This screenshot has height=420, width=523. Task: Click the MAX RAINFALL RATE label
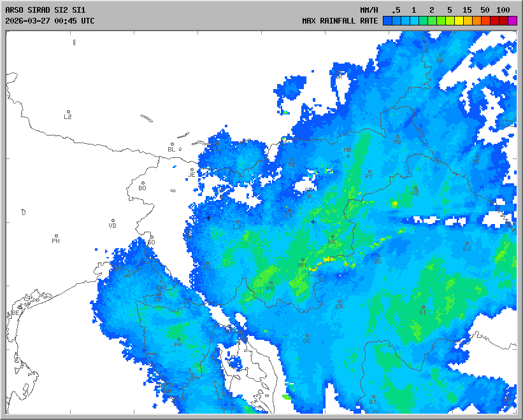[340, 20]
